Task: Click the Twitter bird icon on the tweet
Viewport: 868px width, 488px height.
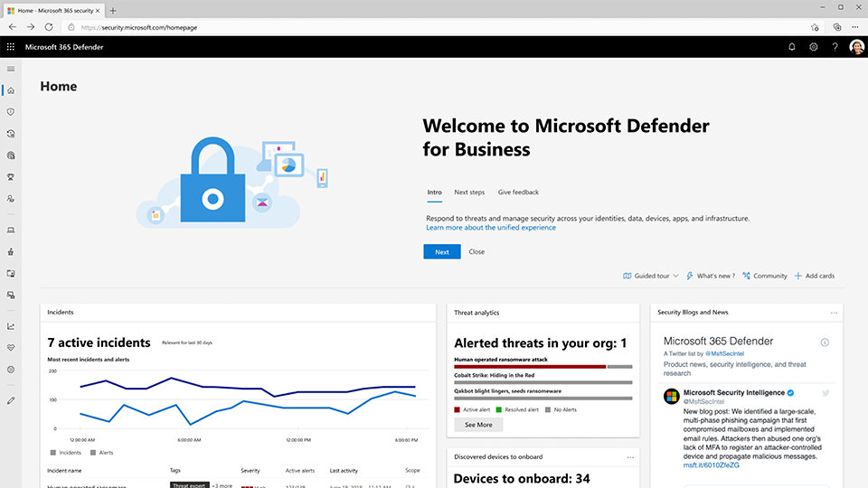Action: [x=826, y=393]
